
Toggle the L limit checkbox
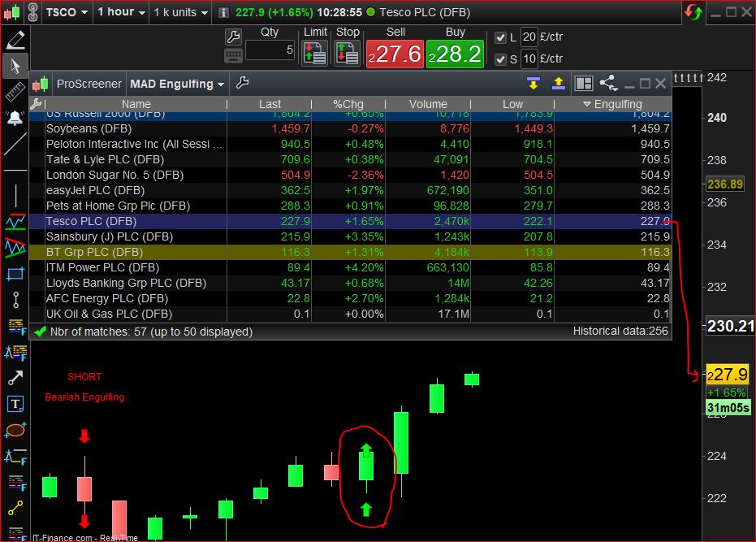pyautogui.click(x=500, y=37)
